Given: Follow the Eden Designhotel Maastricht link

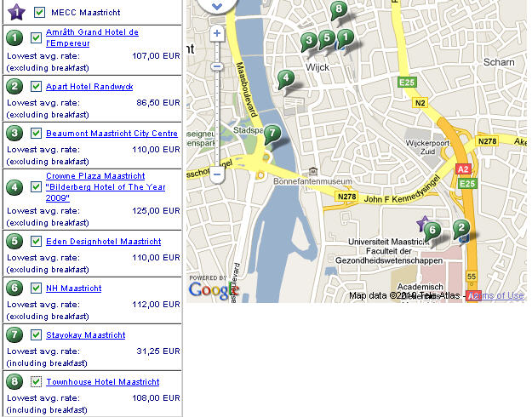Looking at the screenshot, I should (x=103, y=242).
